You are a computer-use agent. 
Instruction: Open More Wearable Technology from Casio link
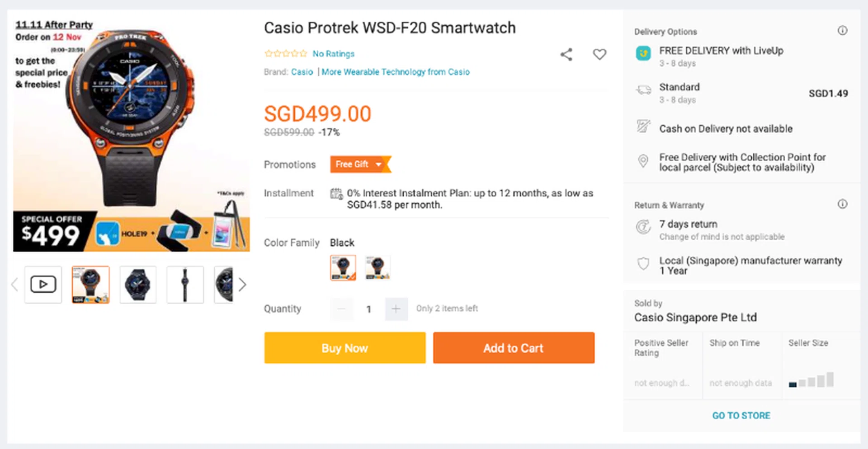click(x=396, y=72)
